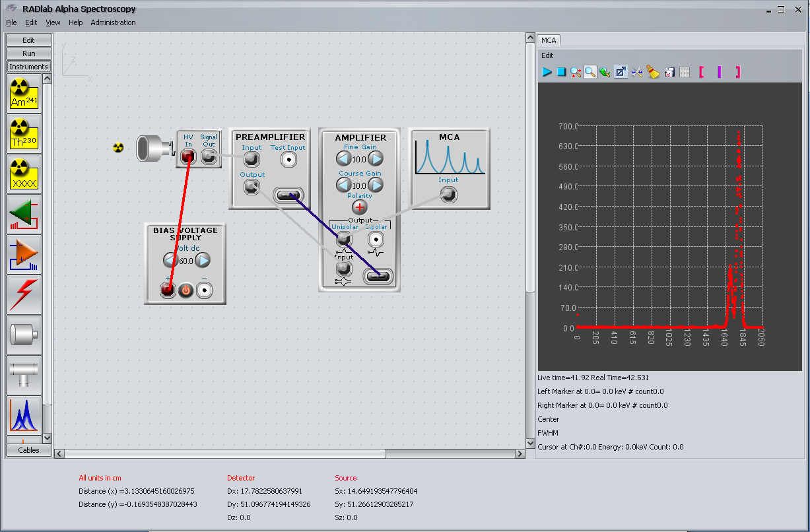
Task: Increase the bias supply Volt dc value
Action: coord(203,260)
